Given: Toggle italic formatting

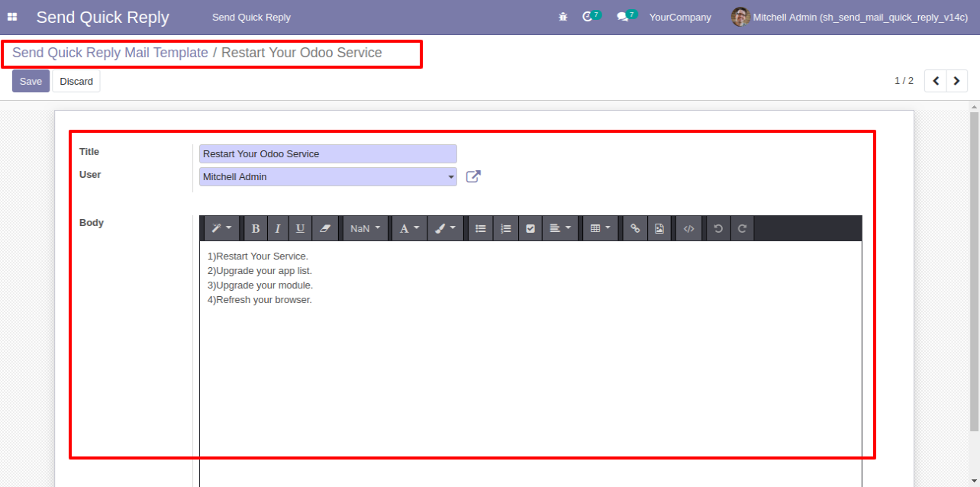Looking at the screenshot, I should click(x=278, y=228).
